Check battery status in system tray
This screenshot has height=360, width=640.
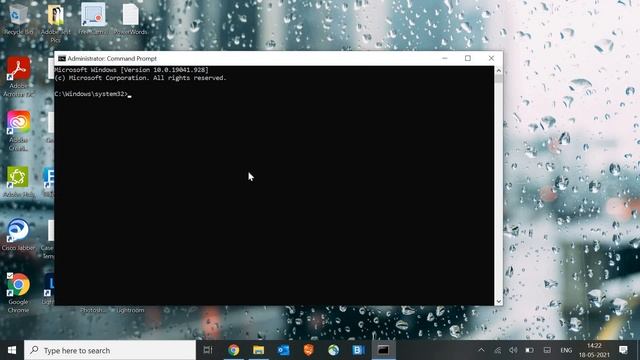click(x=529, y=350)
